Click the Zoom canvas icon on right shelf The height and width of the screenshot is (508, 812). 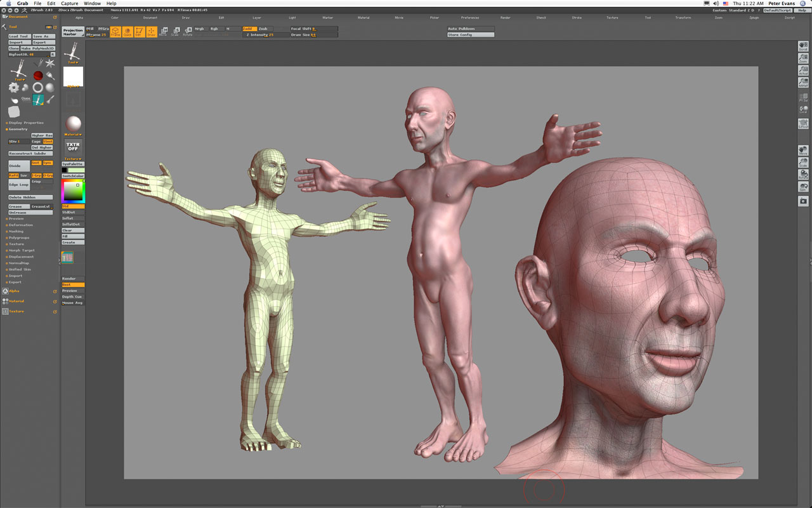pyautogui.click(x=803, y=58)
